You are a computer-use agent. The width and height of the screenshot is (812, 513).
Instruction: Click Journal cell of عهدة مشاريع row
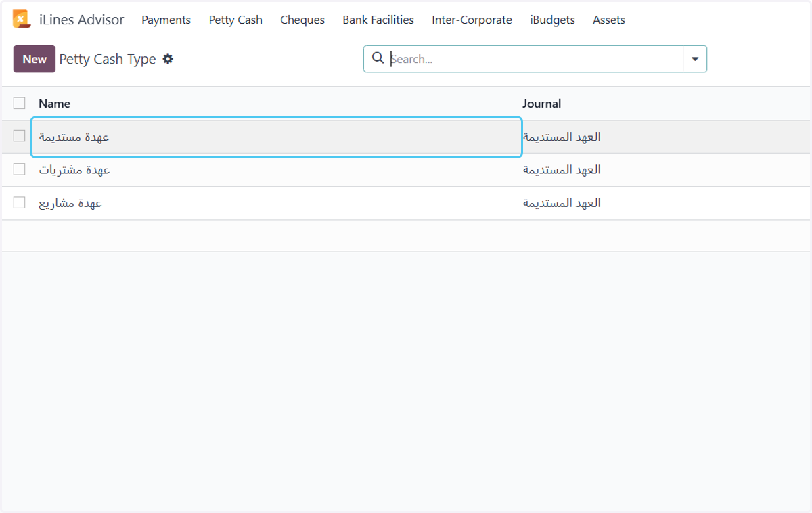(x=562, y=203)
